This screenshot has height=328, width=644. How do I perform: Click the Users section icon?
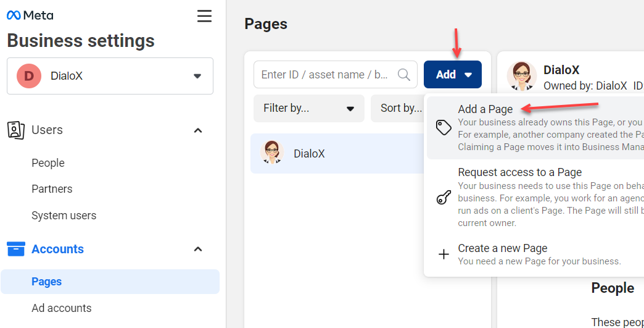15,130
